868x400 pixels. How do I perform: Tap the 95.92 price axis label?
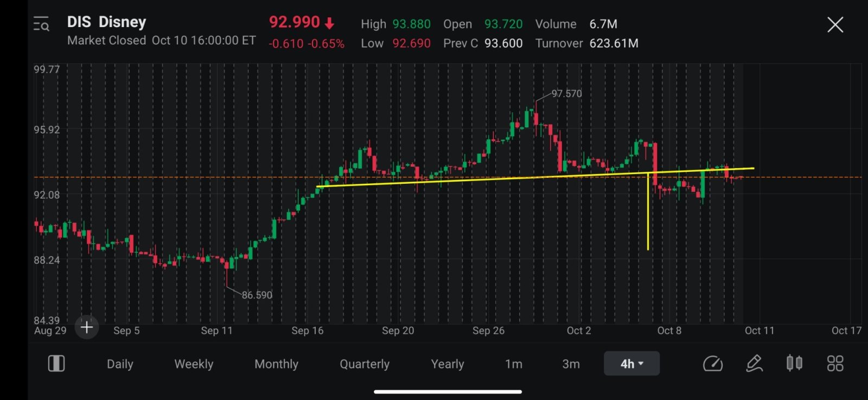47,130
